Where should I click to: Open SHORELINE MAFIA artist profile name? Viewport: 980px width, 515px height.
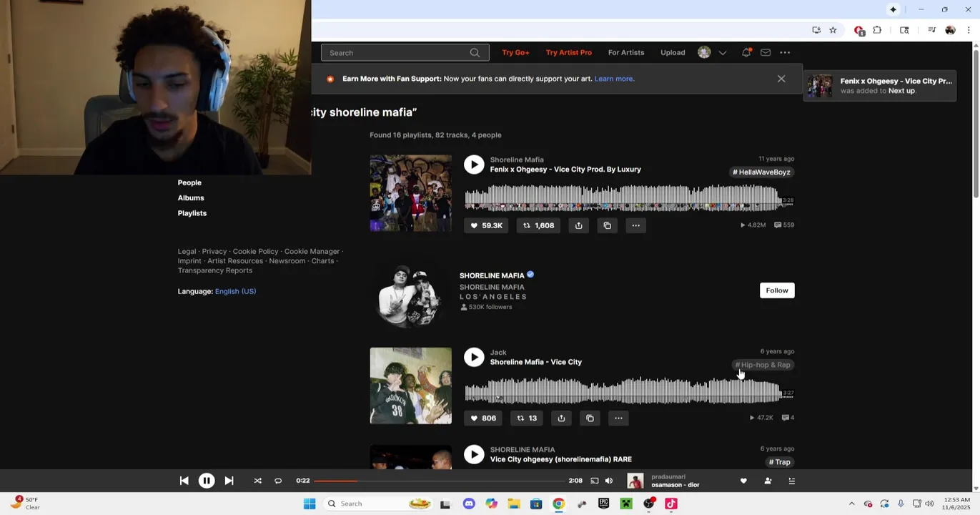(x=492, y=275)
